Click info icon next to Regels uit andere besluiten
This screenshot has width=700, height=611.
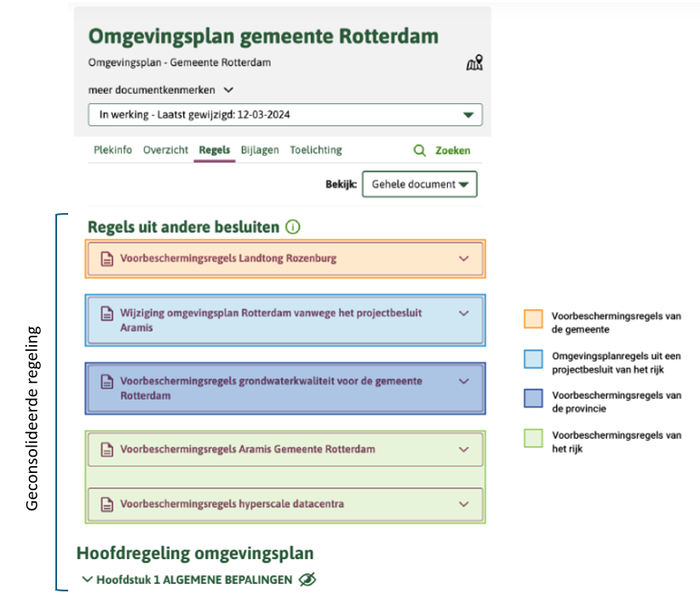tap(293, 227)
